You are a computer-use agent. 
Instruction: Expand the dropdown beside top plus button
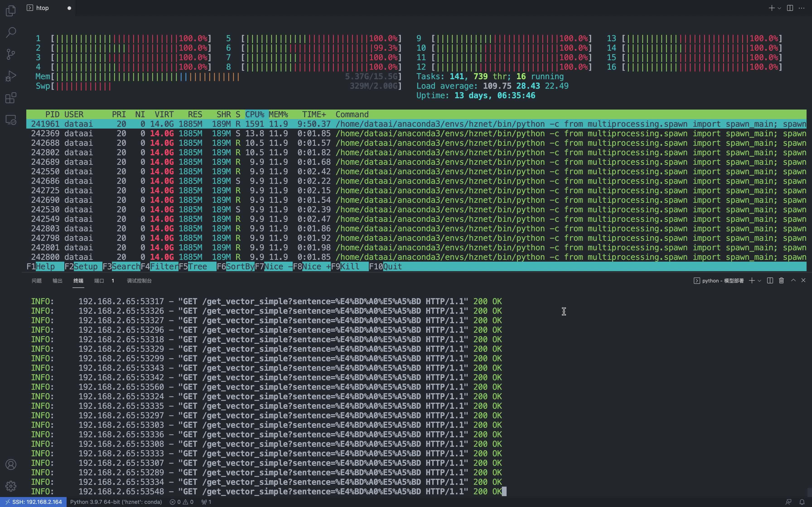pyautogui.click(x=779, y=8)
